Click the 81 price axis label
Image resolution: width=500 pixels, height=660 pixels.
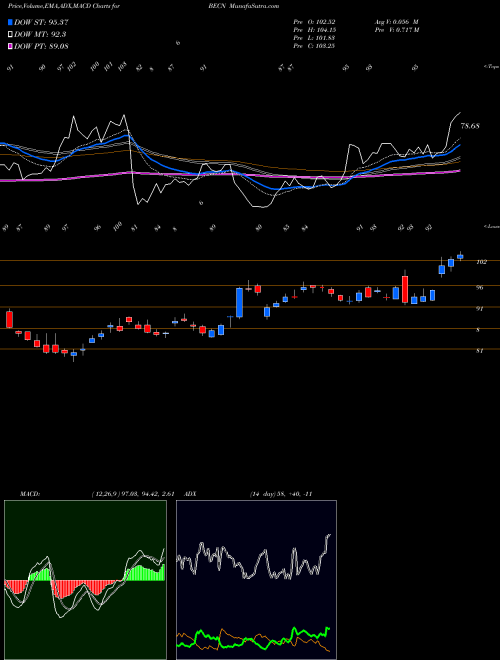point(479,350)
